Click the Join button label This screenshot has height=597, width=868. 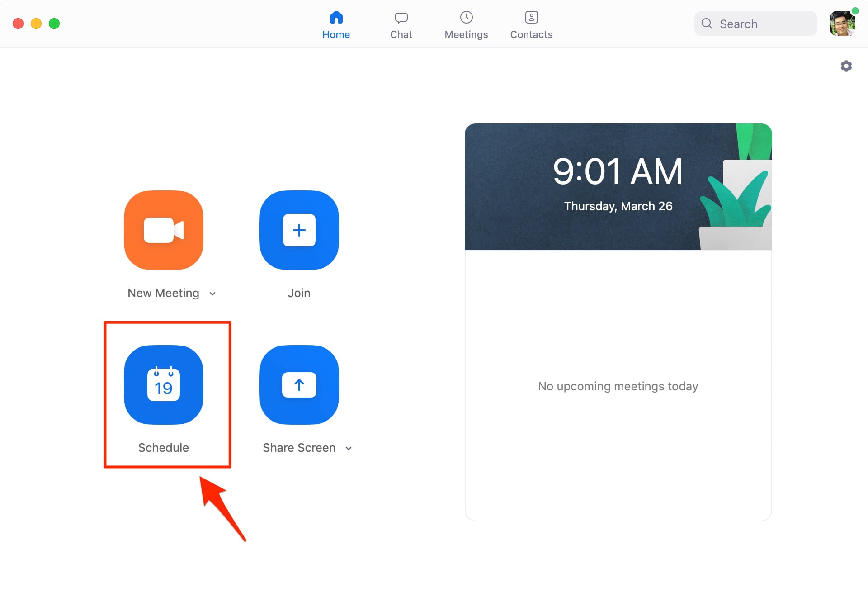coord(299,293)
